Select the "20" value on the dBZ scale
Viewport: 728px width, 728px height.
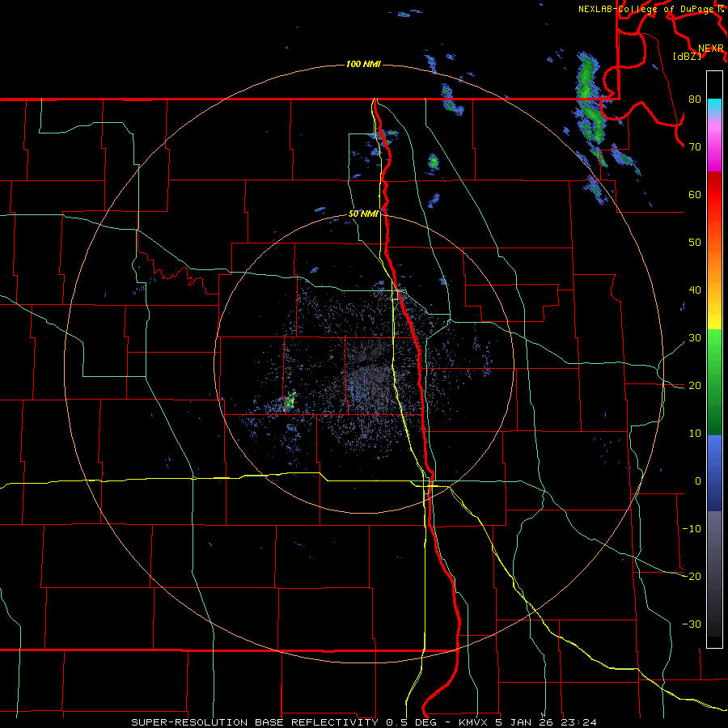pos(695,386)
